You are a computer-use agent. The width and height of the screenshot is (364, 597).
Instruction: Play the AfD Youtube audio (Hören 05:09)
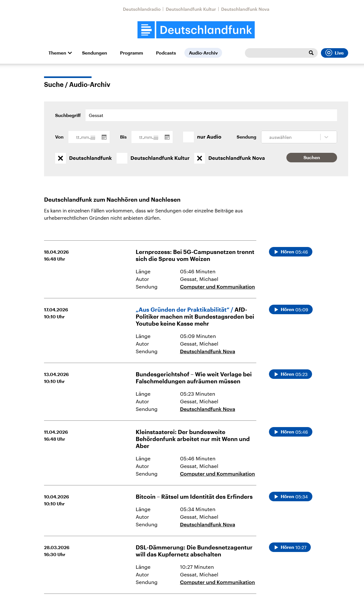pyautogui.click(x=291, y=310)
